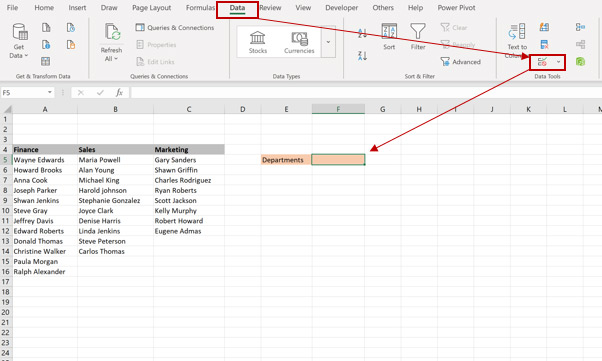The height and width of the screenshot is (361, 602).
Task: Click the Data Validation icon
Action: (542, 62)
